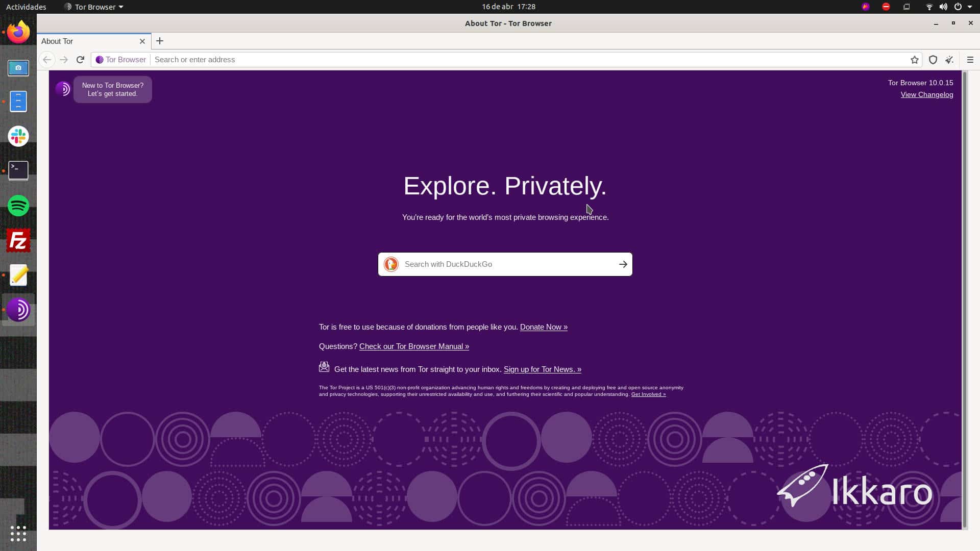Bookmark this page with the star icon
The height and width of the screenshot is (551, 980).
point(915,60)
